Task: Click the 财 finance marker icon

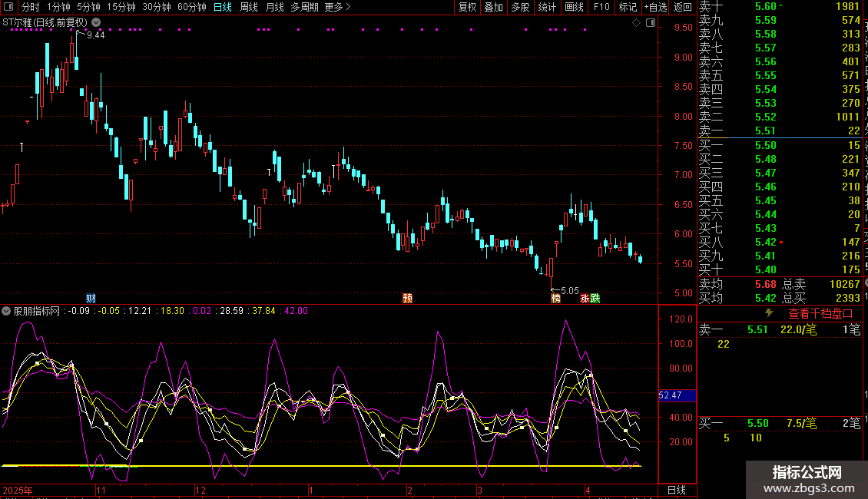Action: point(91,298)
